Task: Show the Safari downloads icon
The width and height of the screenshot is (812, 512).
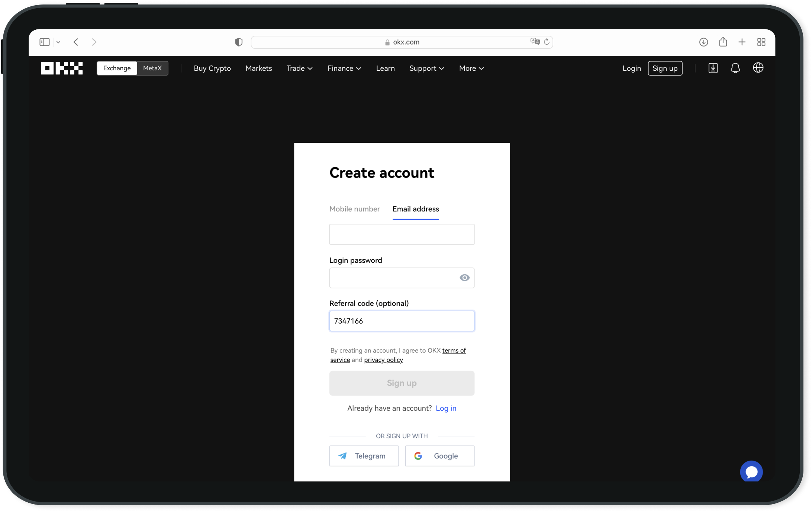Action: pos(703,42)
